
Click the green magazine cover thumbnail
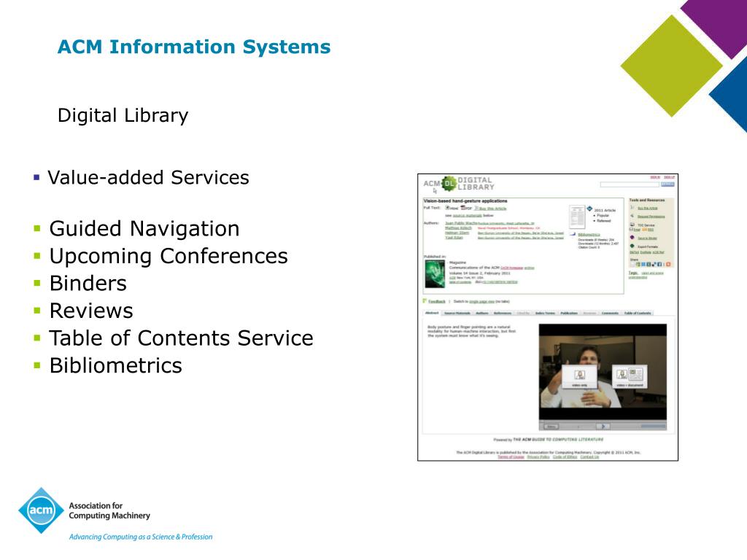(435, 274)
